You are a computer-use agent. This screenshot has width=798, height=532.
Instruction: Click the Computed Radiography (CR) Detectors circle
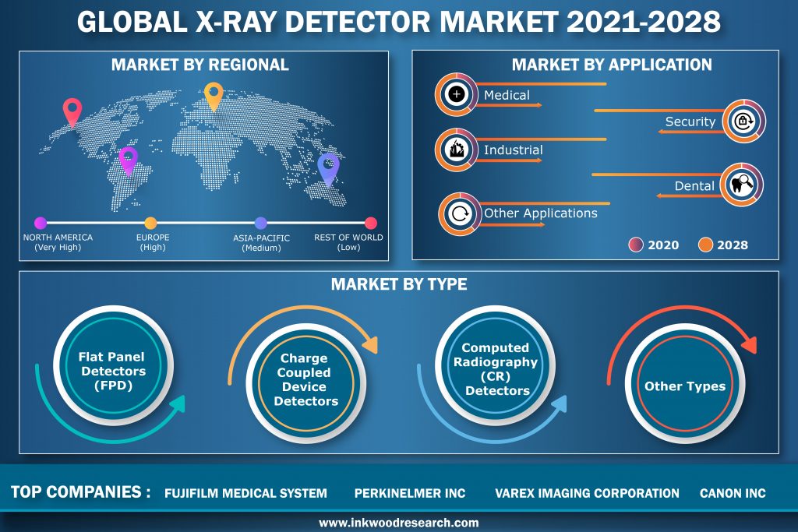click(496, 365)
